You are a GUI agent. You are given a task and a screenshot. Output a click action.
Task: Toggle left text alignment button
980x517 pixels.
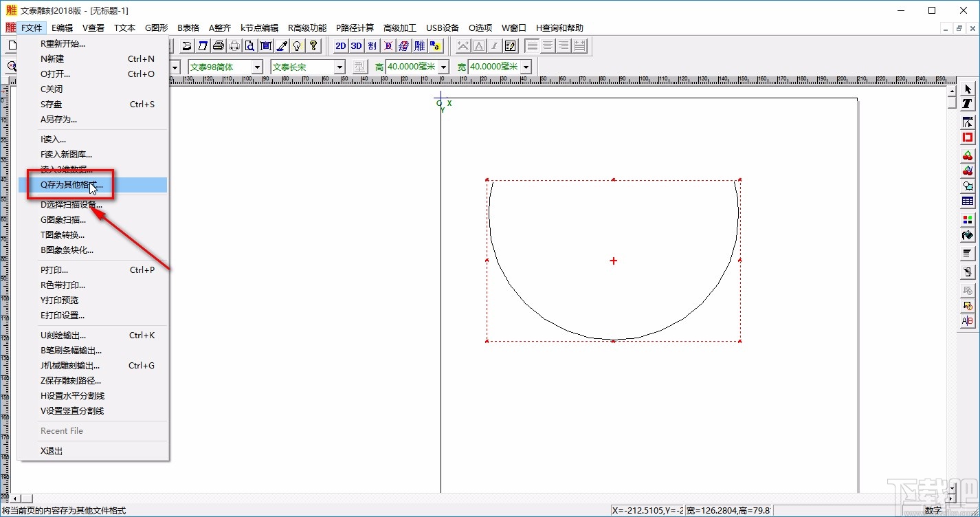click(532, 46)
